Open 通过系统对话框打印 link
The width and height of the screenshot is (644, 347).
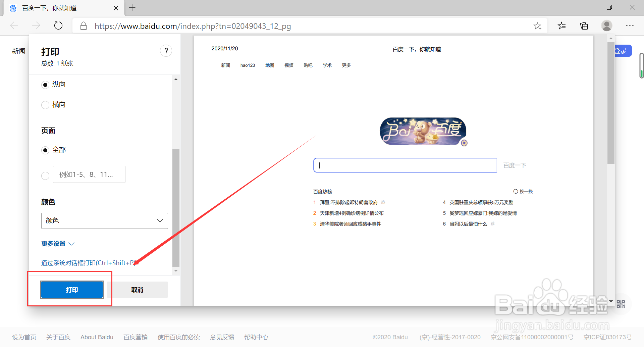click(89, 263)
